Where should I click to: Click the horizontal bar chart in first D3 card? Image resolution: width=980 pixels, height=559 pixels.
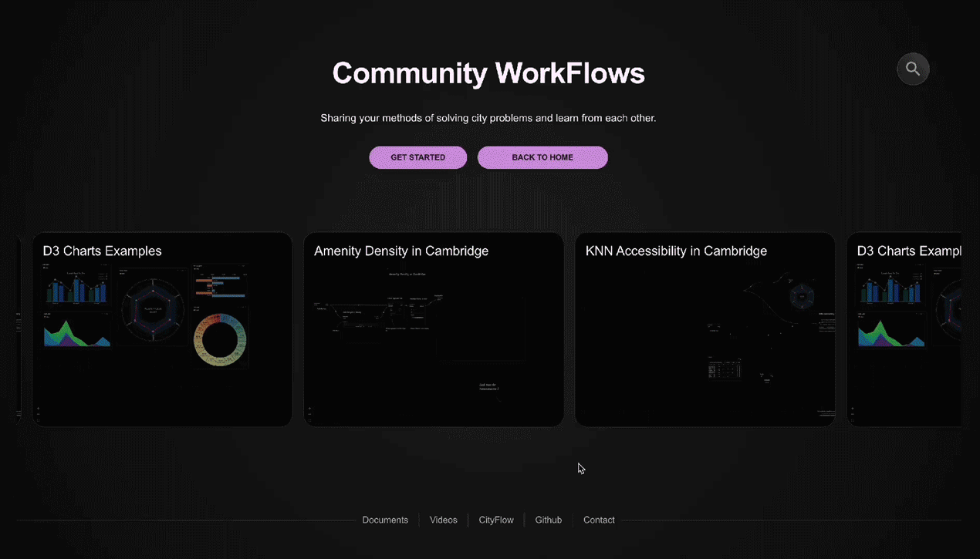pyautogui.click(x=220, y=285)
